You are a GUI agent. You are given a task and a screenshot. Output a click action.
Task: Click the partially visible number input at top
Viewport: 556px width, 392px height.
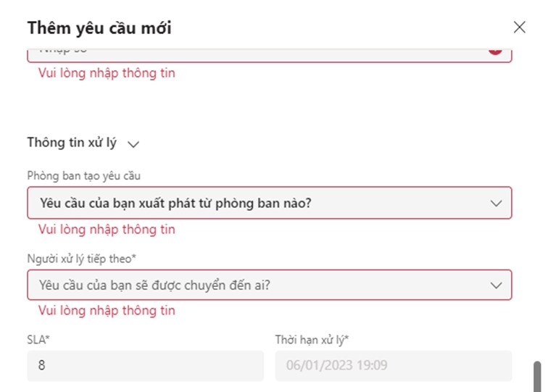coord(254,53)
